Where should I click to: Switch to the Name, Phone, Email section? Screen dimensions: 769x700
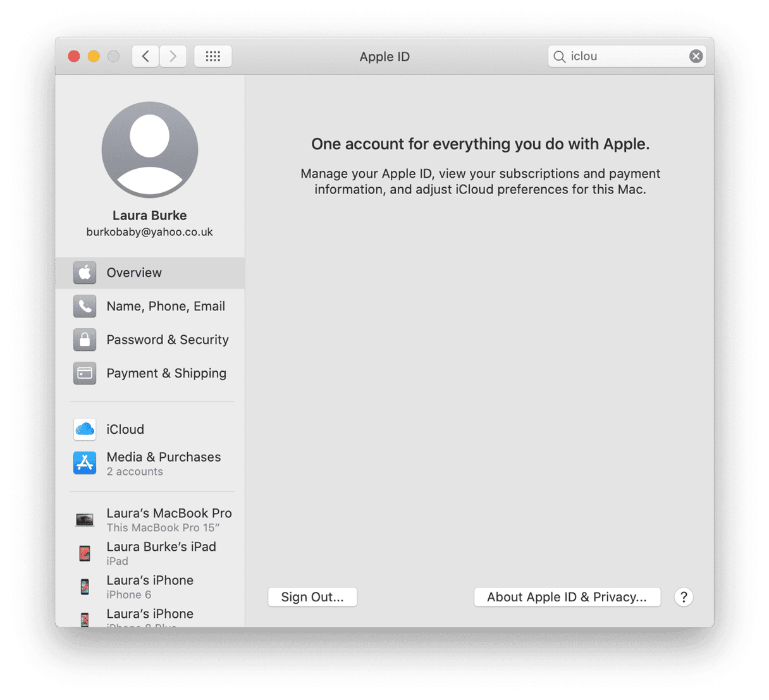click(x=166, y=306)
